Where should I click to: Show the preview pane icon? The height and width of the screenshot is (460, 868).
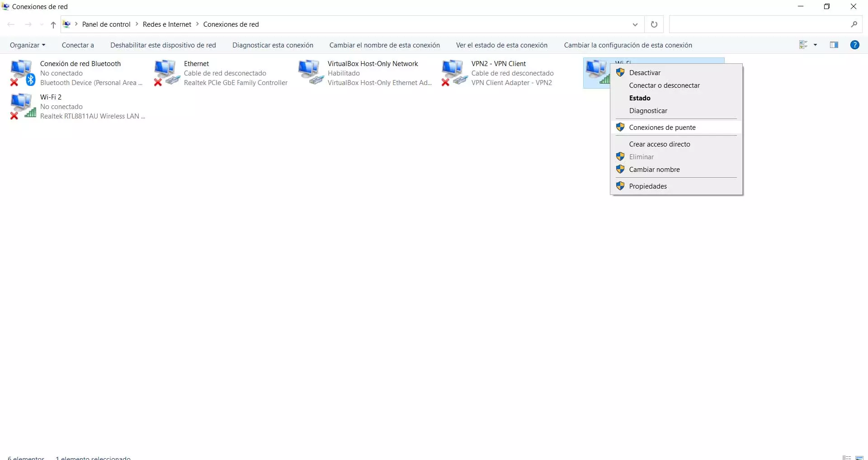834,45
